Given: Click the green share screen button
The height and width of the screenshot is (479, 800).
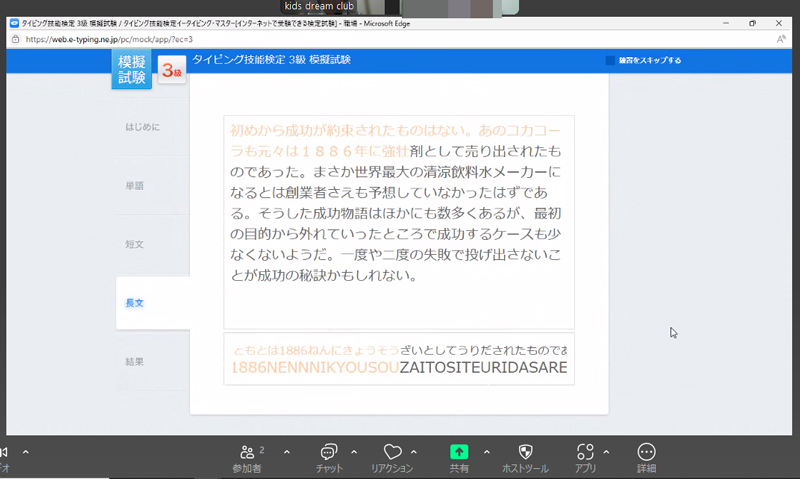Looking at the screenshot, I should tap(459, 452).
